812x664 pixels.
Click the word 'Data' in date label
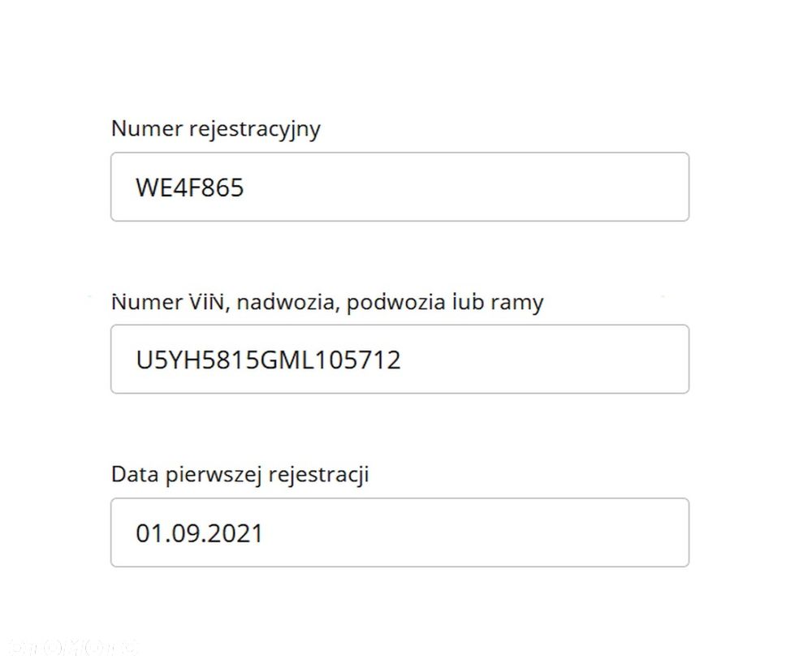(x=136, y=474)
